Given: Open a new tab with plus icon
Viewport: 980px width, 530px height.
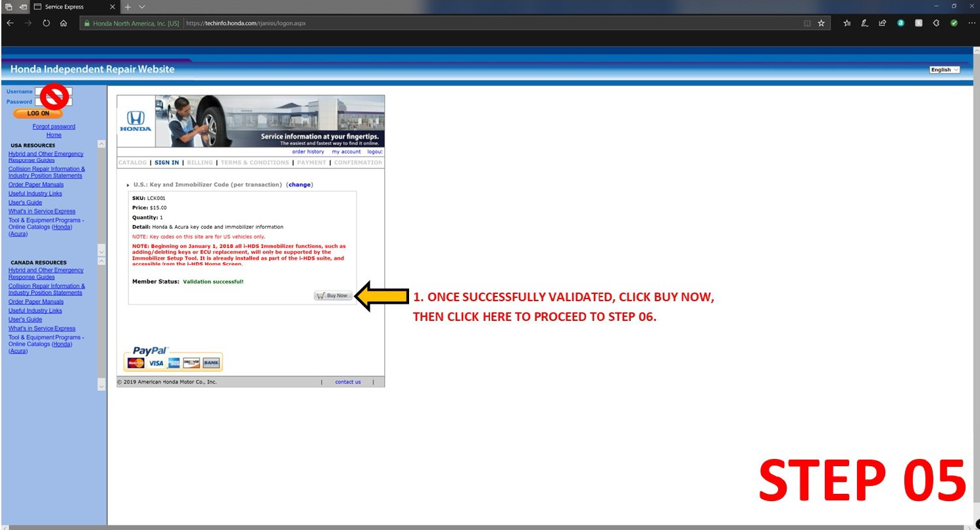Looking at the screenshot, I should [x=128, y=7].
